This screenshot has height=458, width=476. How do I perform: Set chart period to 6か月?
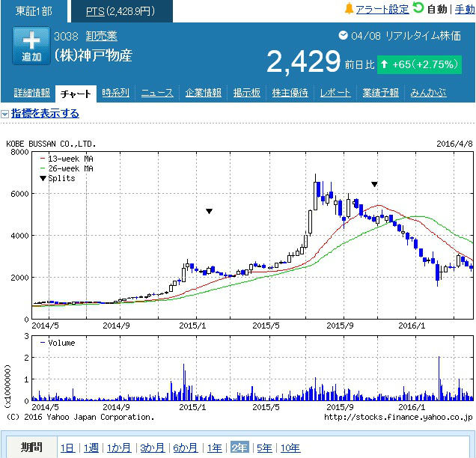coord(186,448)
